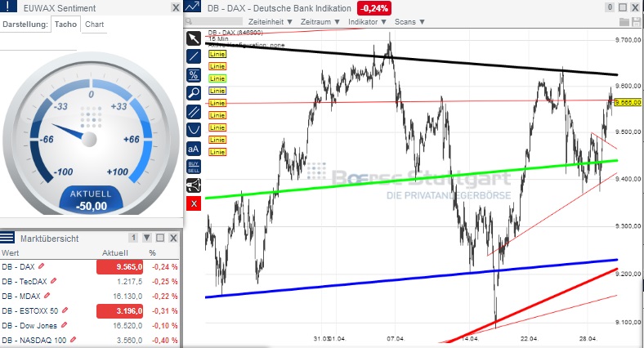Click the 1 button in Marktübersicht header

(x=133, y=238)
